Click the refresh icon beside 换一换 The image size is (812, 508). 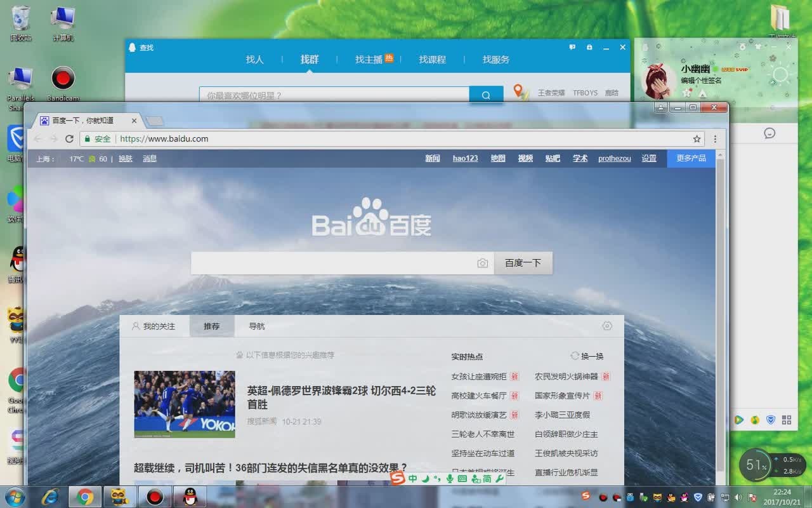pos(575,356)
